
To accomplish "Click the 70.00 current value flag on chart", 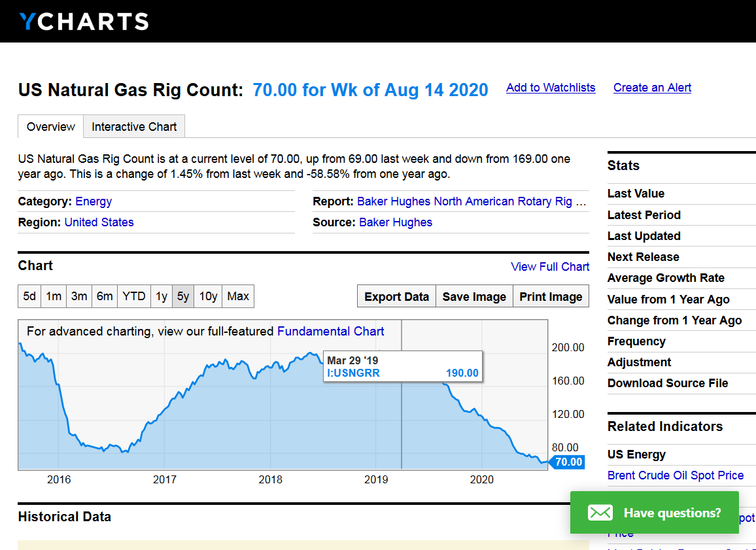I will point(567,462).
